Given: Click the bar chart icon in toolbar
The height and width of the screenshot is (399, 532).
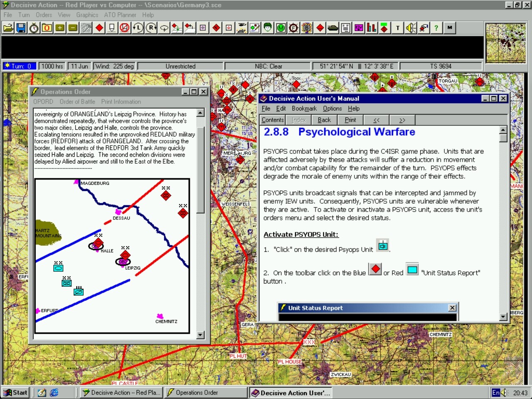Looking at the screenshot, I should [x=372, y=28].
